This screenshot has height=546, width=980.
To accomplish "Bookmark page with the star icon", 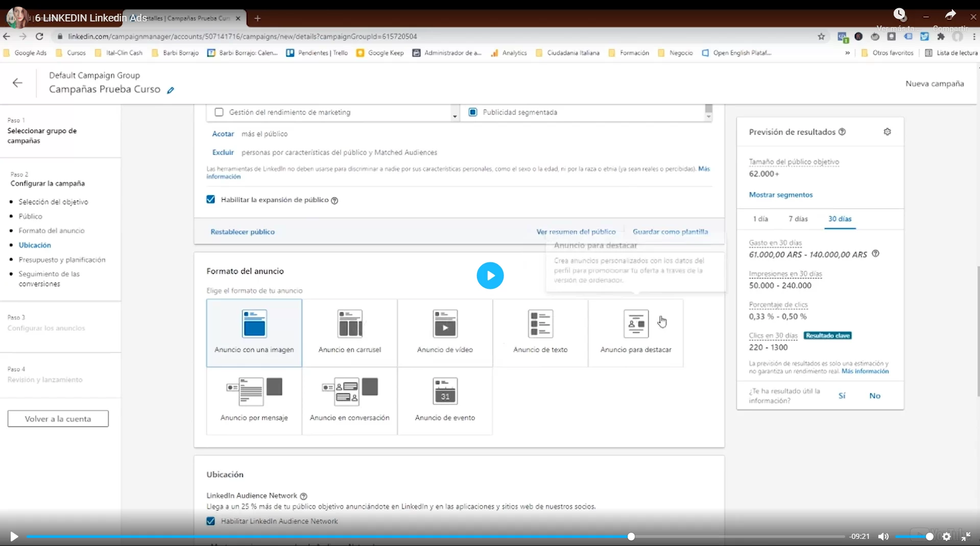I will (x=821, y=36).
